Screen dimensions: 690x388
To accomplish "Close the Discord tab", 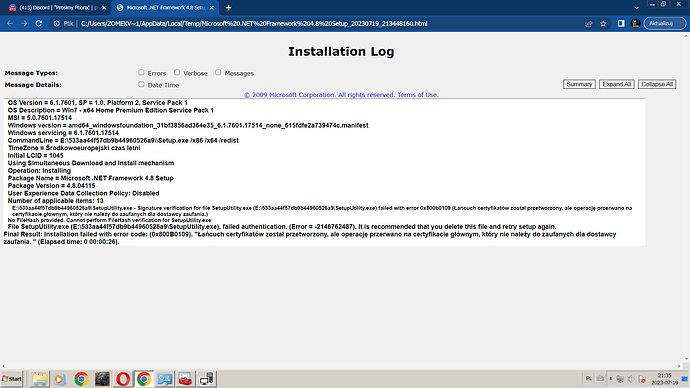I will (104, 8).
